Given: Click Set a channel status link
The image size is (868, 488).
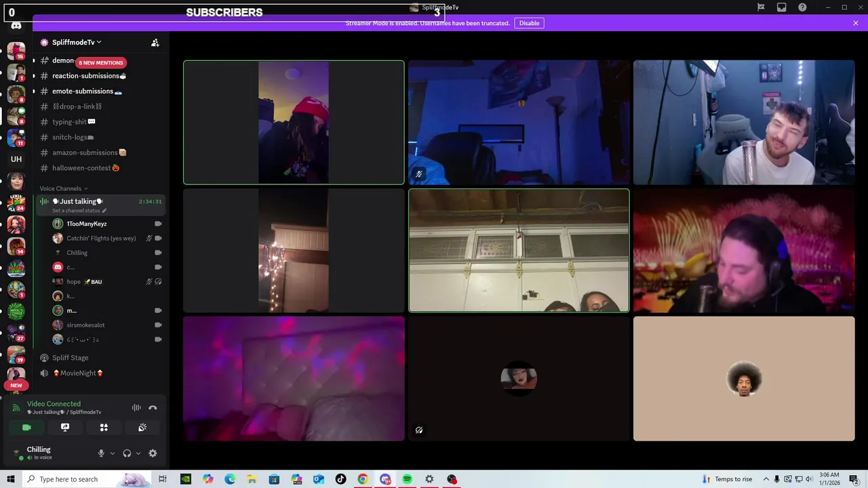Looking at the screenshot, I should (79, 211).
